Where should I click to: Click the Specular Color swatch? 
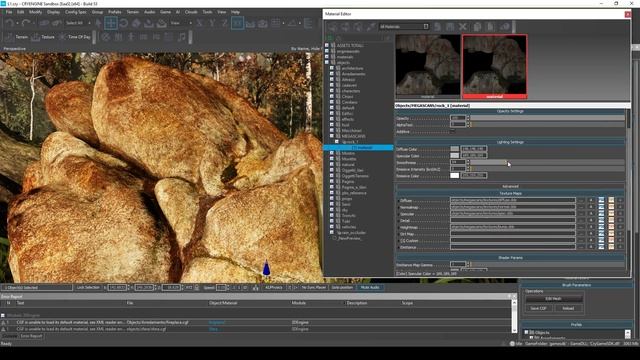pyautogui.click(x=454, y=156)
